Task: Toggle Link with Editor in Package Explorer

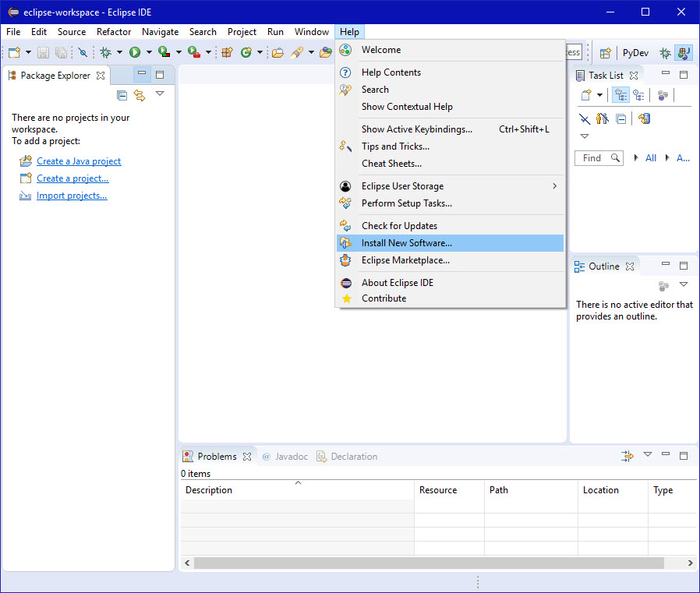Action: [x=140, y=95]
